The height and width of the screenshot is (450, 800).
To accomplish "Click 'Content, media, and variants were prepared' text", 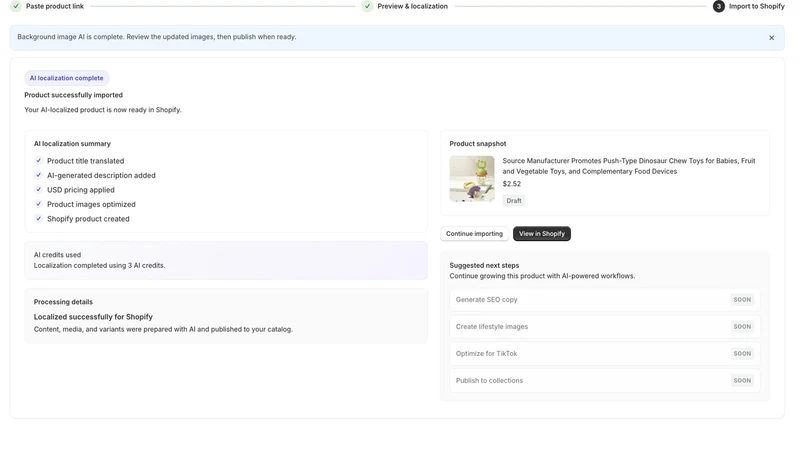I will click(x=163, y=330).
